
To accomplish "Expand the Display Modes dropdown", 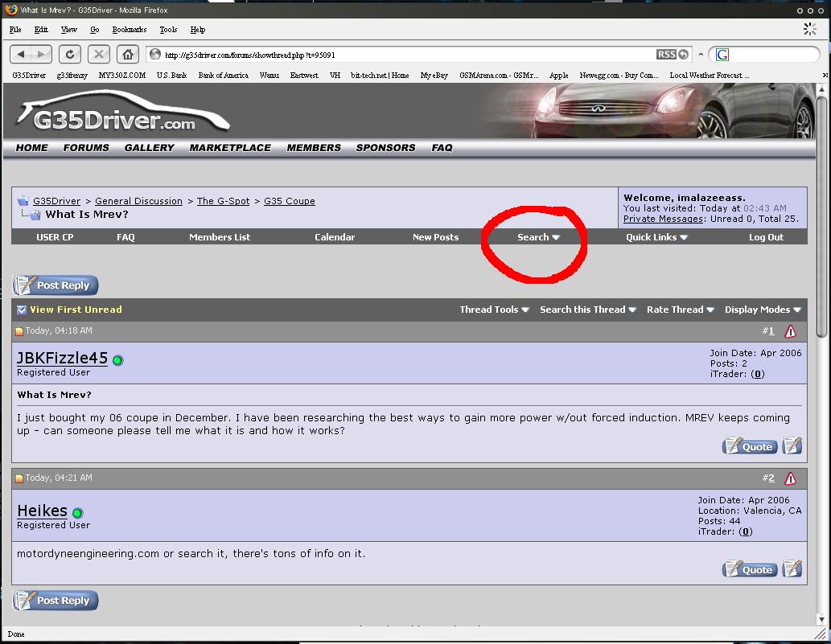I will [763, 310].
